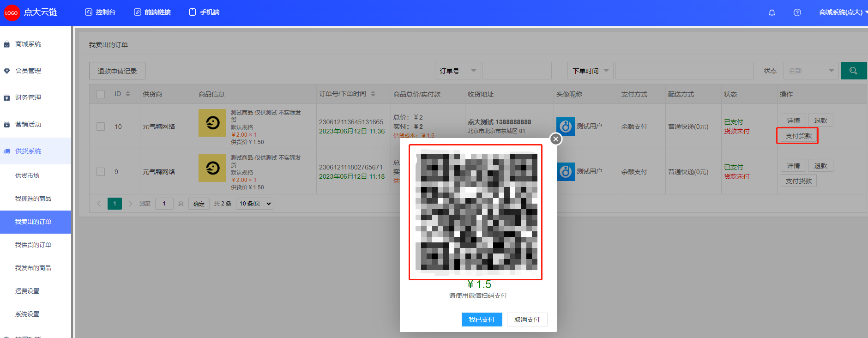Screen dimensions: 868x338
Task: Click the order number search input
Action: pos(517,71)
